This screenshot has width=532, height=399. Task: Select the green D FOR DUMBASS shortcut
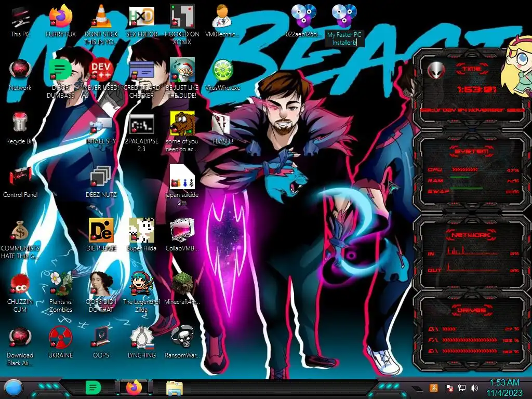click(60, 78)
